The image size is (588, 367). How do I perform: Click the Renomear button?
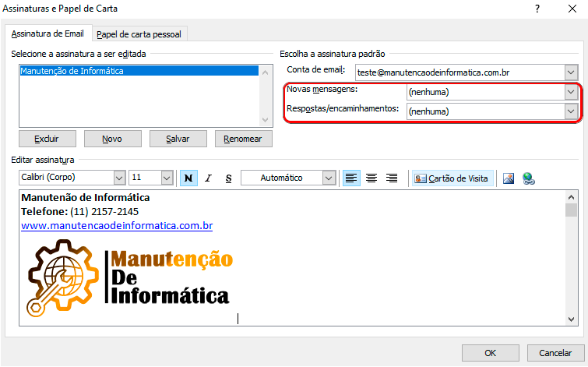243,139
